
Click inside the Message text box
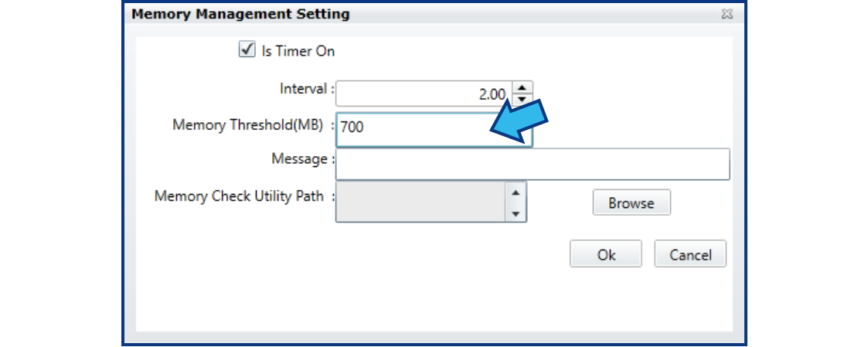coord(533,164)
